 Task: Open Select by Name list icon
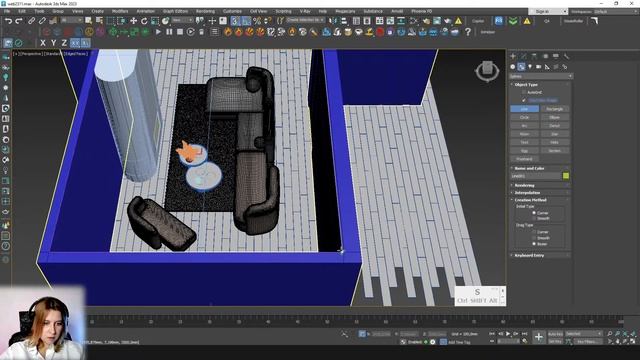coord(99,21)
